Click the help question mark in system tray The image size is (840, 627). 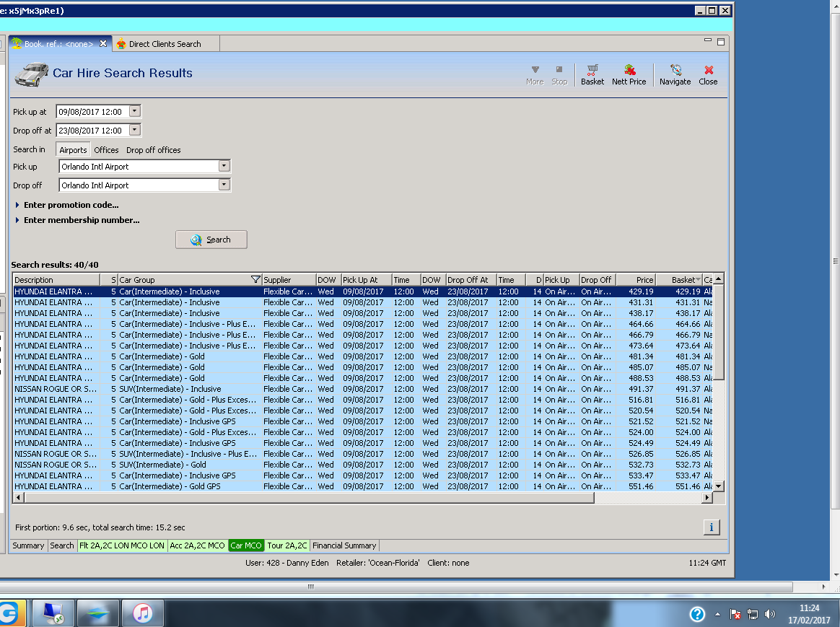pyautogui.click(x=697, y=614)
